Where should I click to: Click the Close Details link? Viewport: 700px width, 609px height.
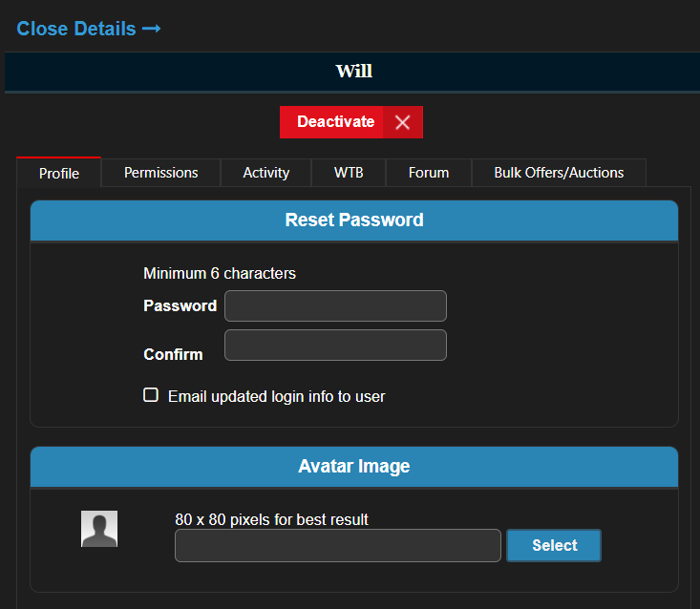(76, 29)
